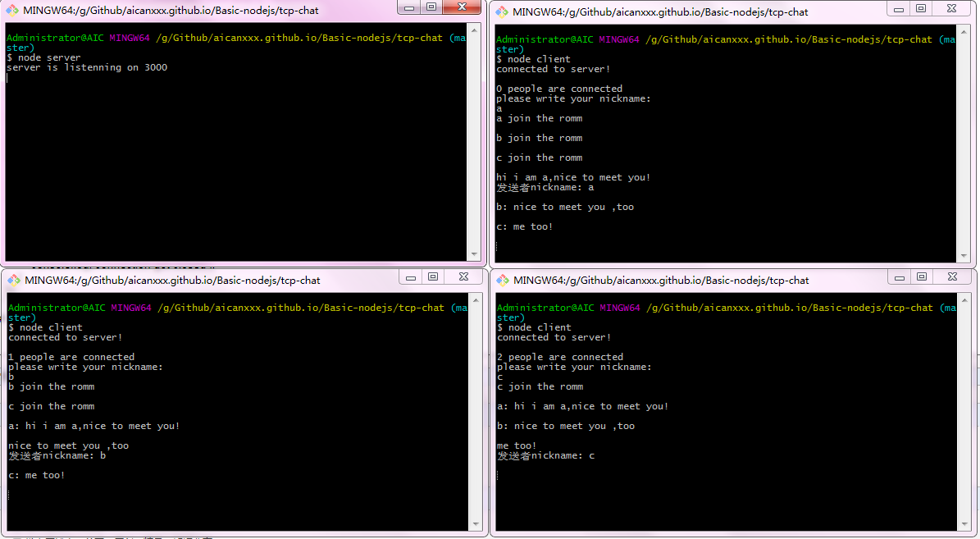Click 'b: nice to meet you ,too' in client a window
The width and height of the screenshot is (980, 539).
565,207
